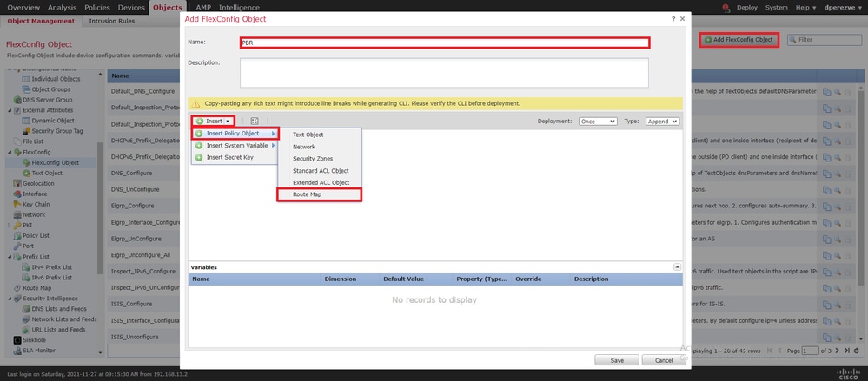Open the Deployment dropdown set to Once
Screen dimensions: 868x381
click(x=598, y=122)
